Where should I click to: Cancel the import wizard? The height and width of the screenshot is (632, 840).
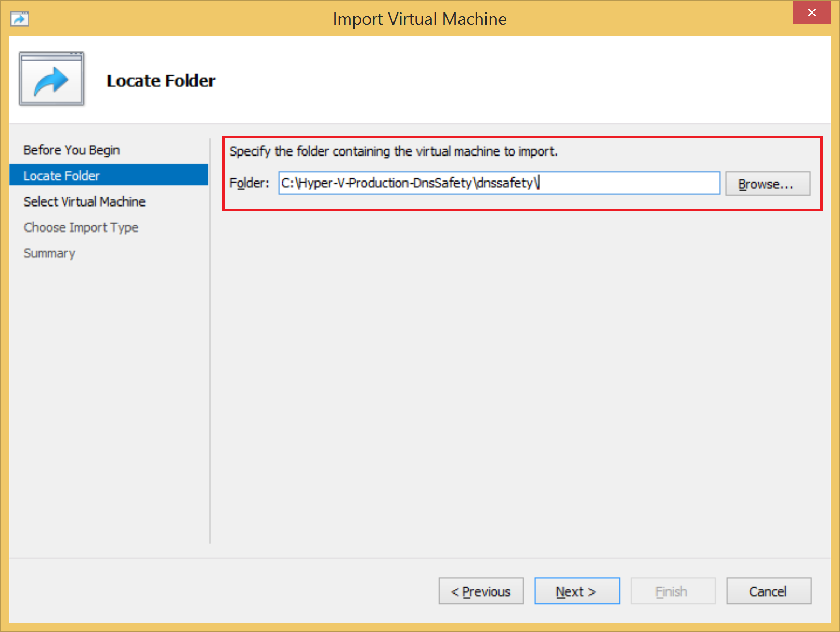pos(769,591)
